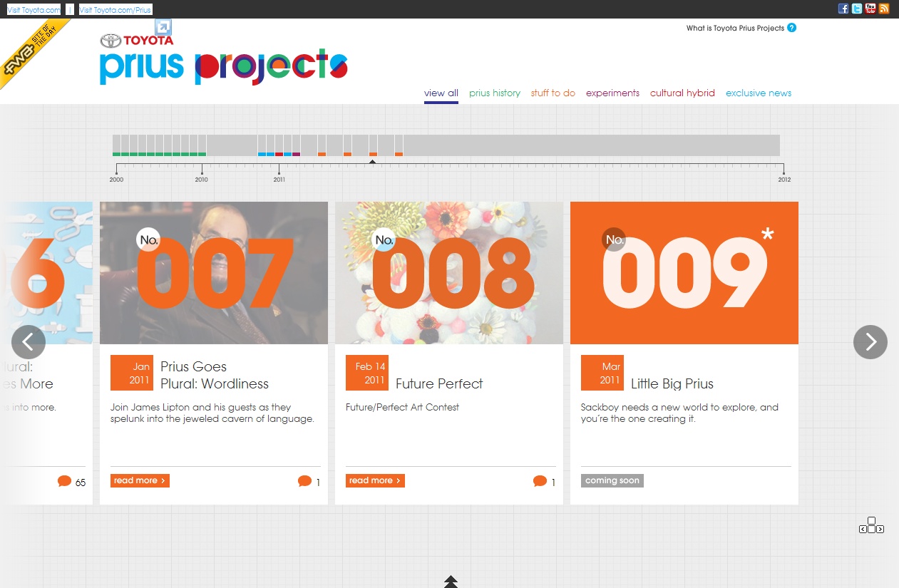Click the orange RSS feed icon
The height and width of the screenshot is (588, 899).
pos(884,9)
